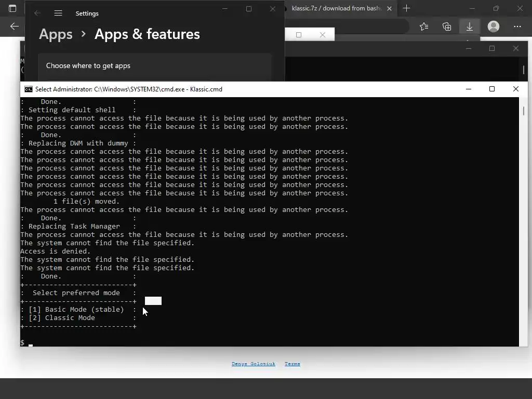Close the Klassic.cmd console window
Viewport: 532px width, 399px height.
pos(516,89)
